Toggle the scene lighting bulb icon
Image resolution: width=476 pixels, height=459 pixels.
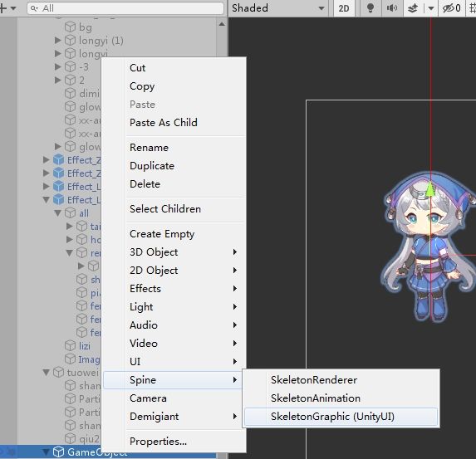370,8
